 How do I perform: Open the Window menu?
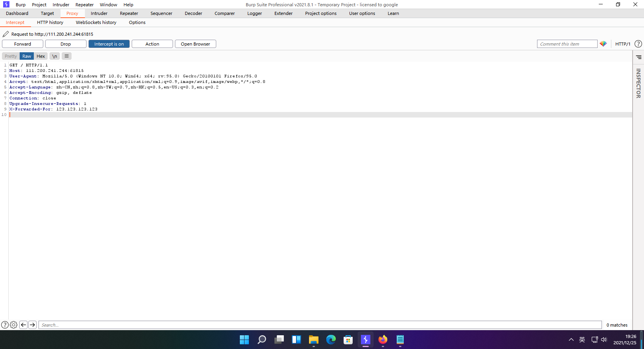pos(109,5)
